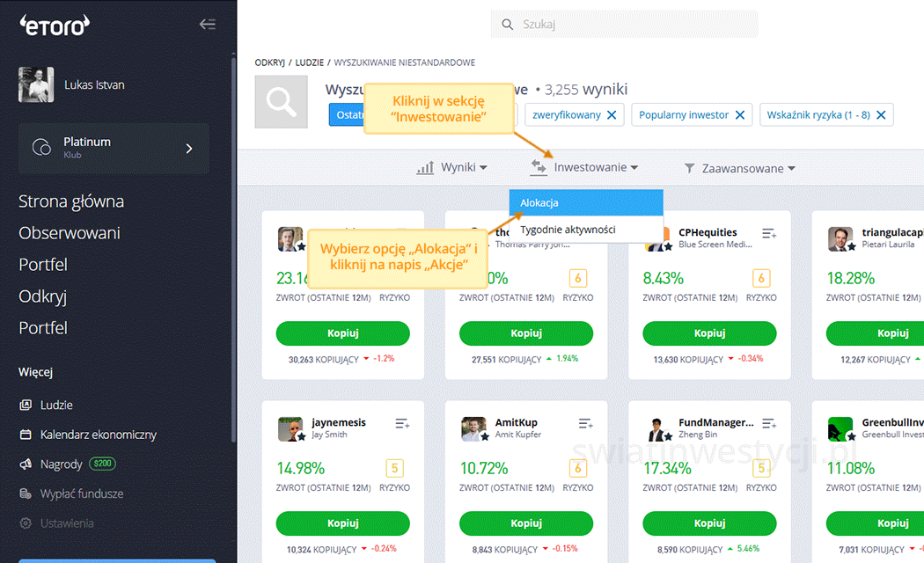The width and height of the screenshot is (924, 563).
Task: Collapse the sidebar with the arrow icon
Action: tap(207, 24)
